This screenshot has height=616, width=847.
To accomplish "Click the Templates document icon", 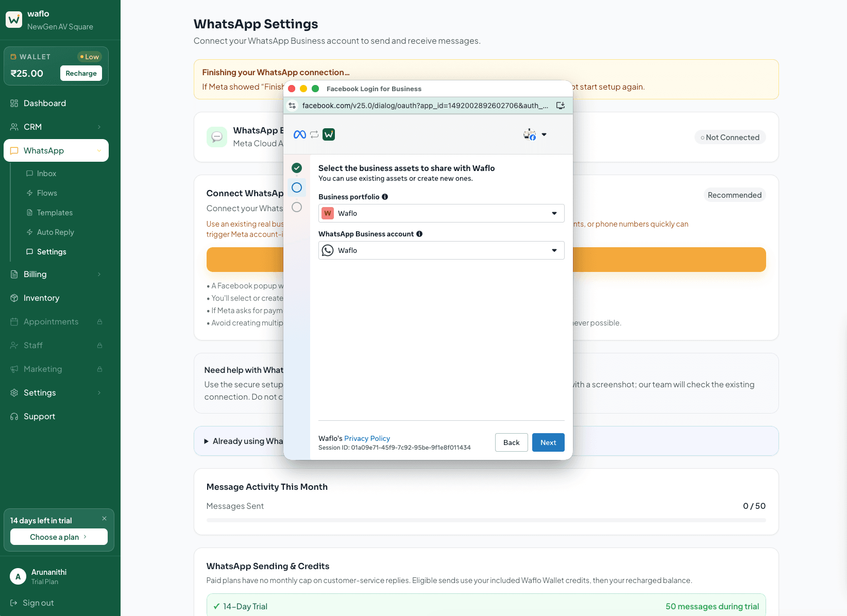I will tap(30, 213).
